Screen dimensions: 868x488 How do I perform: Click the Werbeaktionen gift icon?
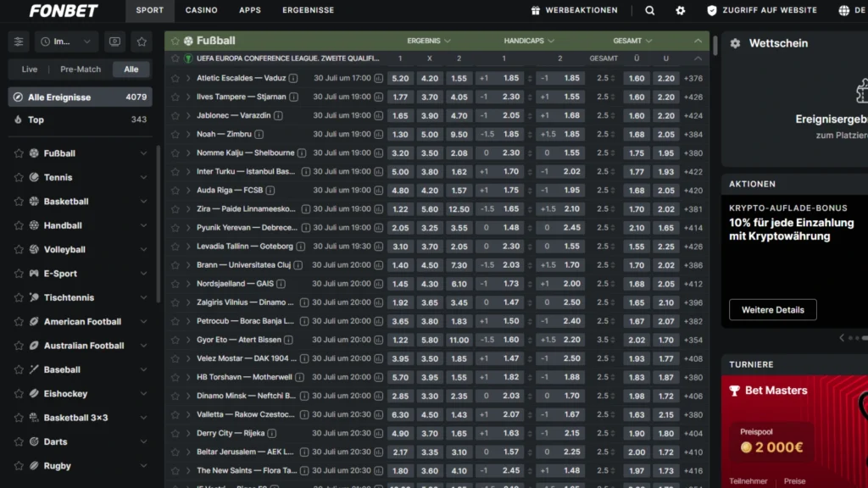(536, 10)
